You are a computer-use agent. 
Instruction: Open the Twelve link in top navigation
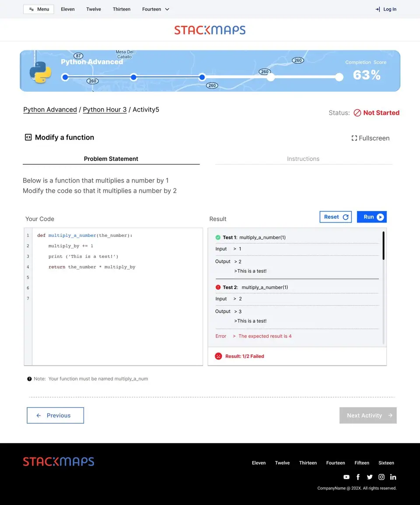tap(94, 9)
